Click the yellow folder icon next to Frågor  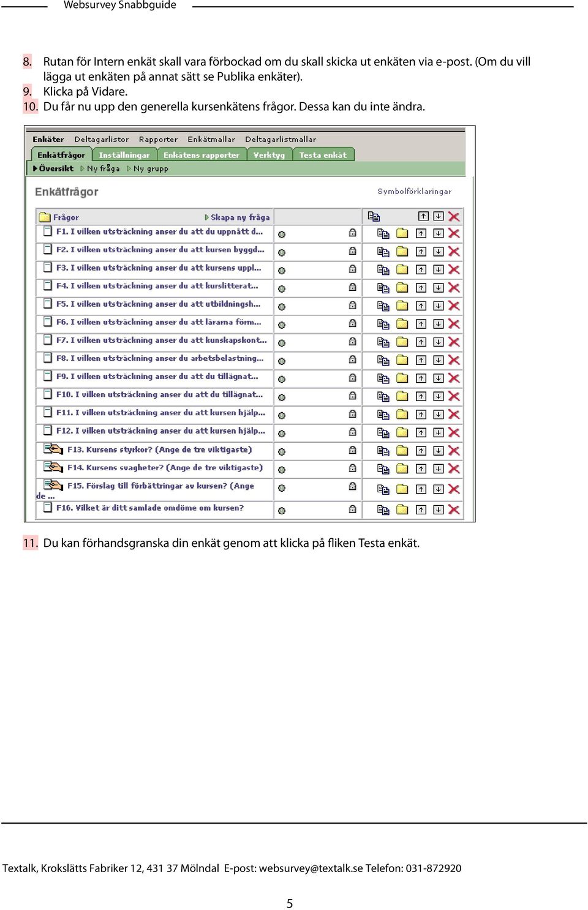click(45, 217)
